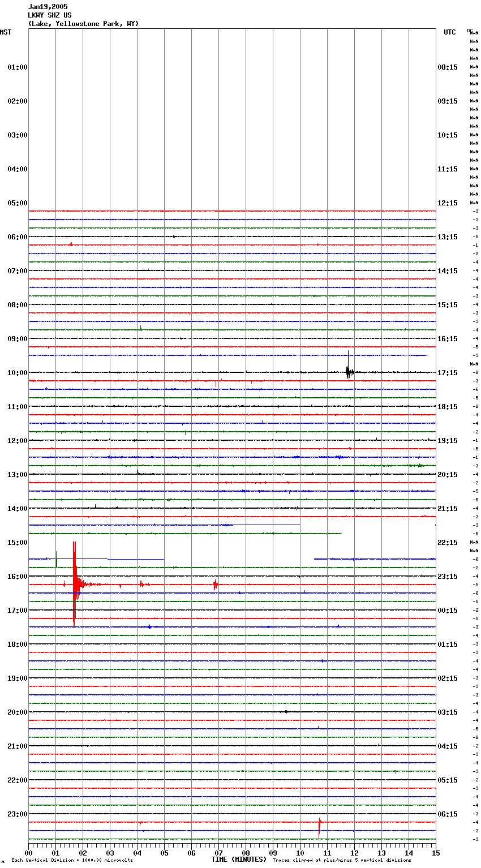Click the 03:15 UTC time label
481x868 pixels.
pyautogui.click(x=448, y=712)
